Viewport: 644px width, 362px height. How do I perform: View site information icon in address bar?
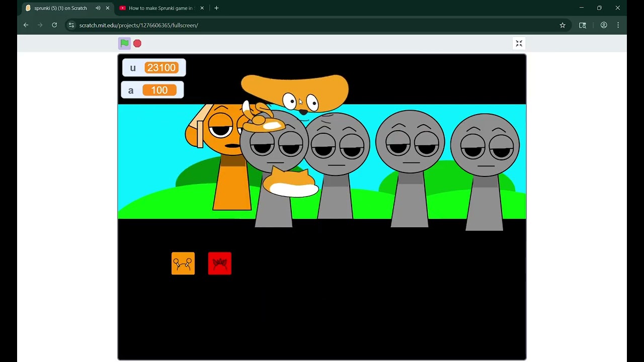[x=71, y=25]
